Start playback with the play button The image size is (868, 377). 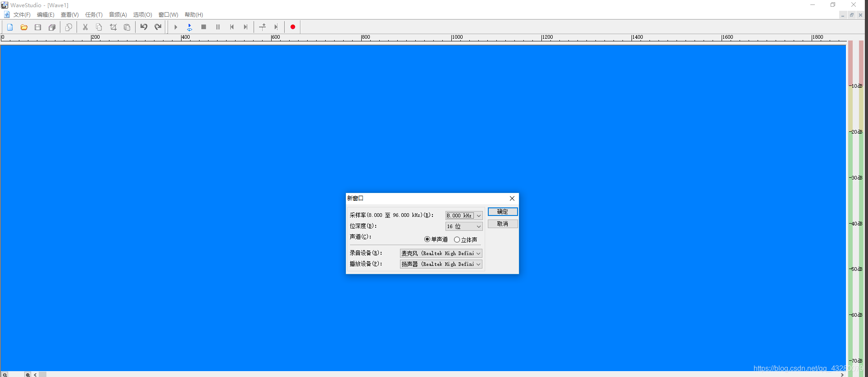(x=176, y=27)
